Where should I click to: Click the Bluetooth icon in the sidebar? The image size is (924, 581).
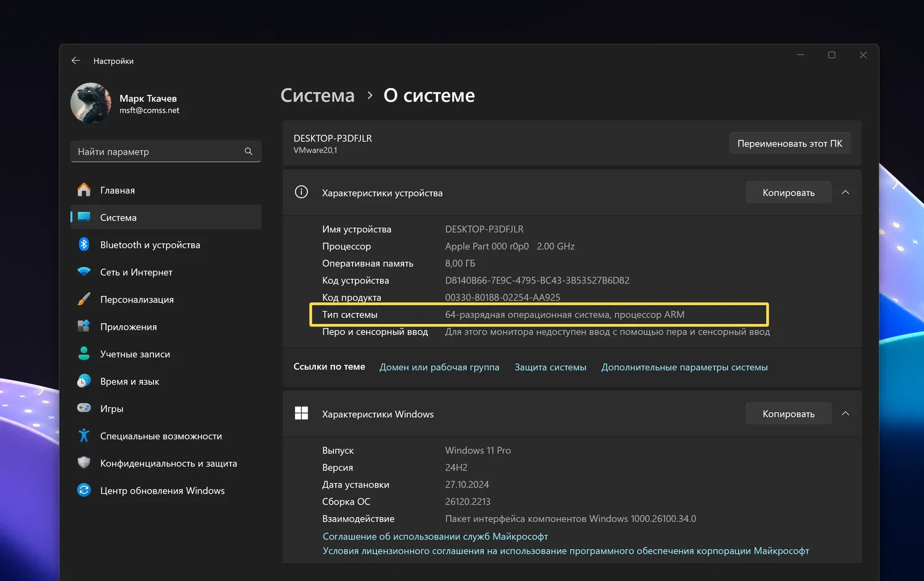[84, 245]
